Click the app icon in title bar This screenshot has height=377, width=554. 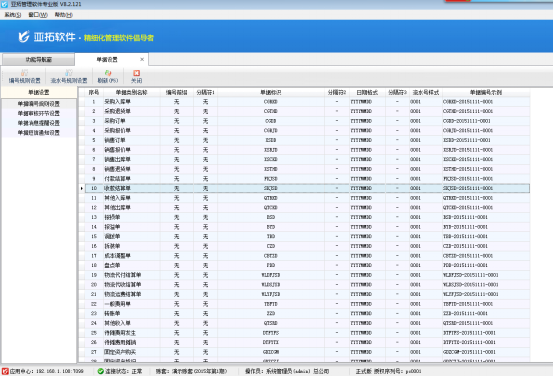(x=4, y=4)
